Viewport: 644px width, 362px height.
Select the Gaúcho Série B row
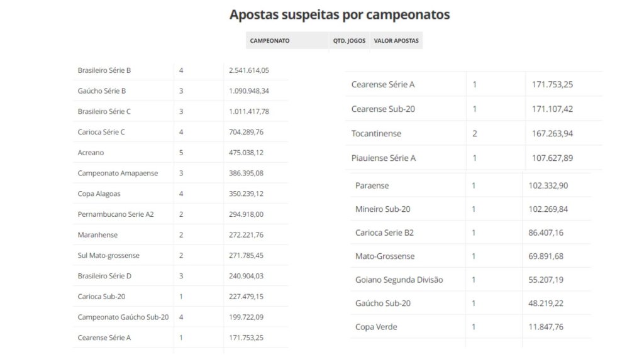click(180, 90)
